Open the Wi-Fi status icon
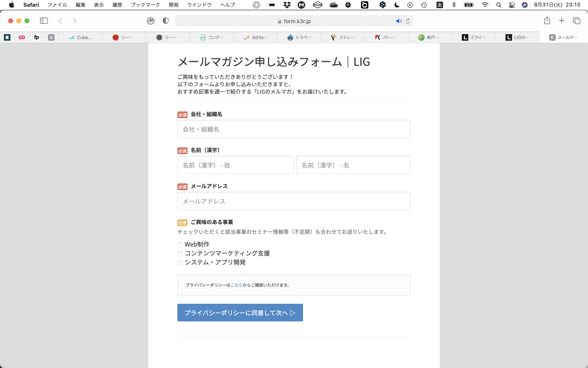This screenshot has height=368, width=588. pyautogui.click(x=485, y=5)
